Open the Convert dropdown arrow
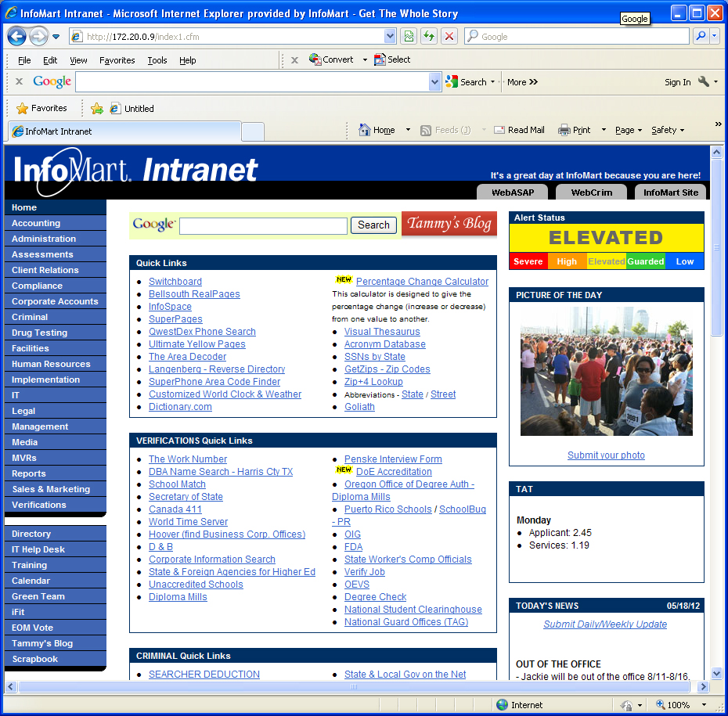728x716 pixels. [365, 59]
